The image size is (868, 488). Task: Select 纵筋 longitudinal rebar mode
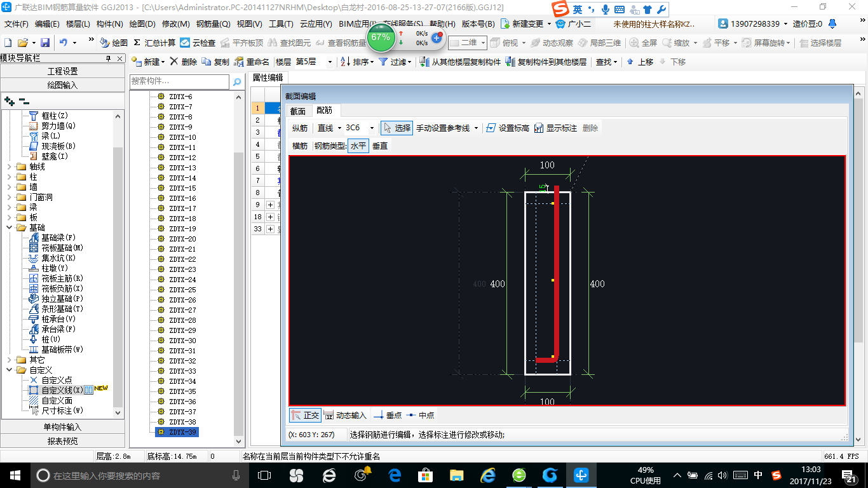300,128
